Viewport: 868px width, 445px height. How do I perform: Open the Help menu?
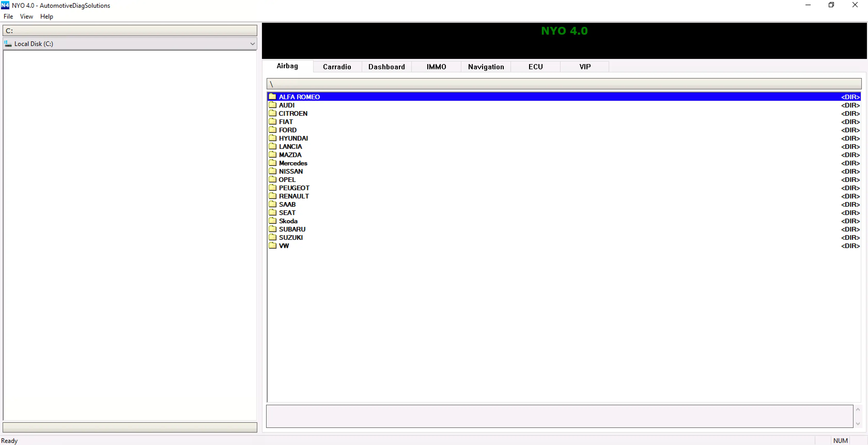click(47, 16)
